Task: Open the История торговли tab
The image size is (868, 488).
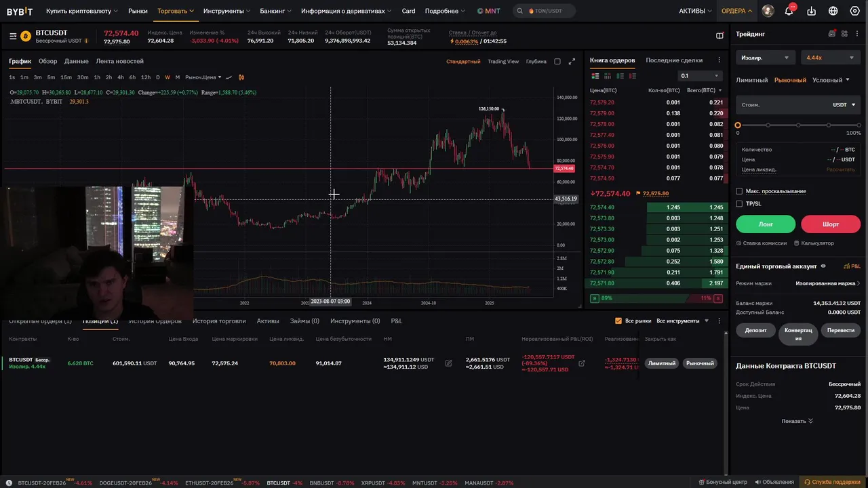Action: pos(219,321)
